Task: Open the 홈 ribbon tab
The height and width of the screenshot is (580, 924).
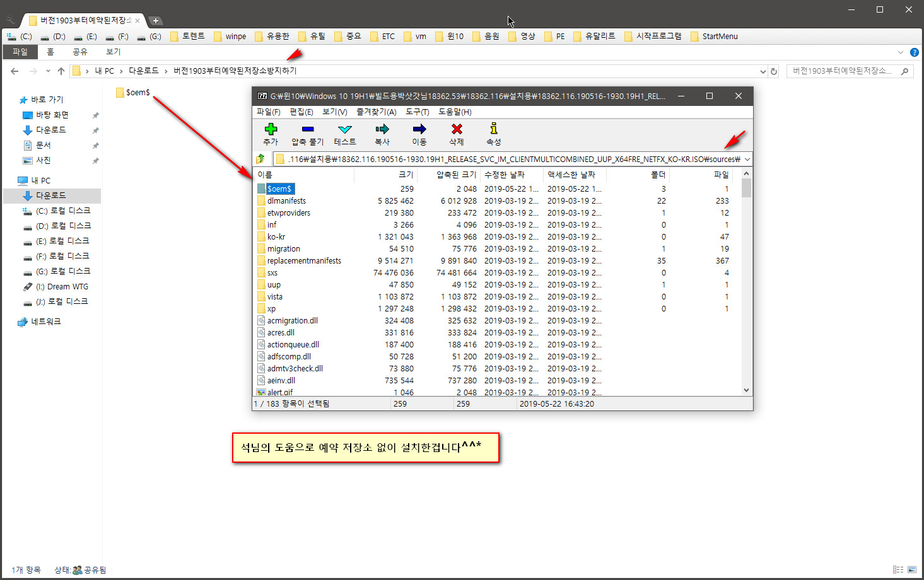Action: tap(50, 52)
